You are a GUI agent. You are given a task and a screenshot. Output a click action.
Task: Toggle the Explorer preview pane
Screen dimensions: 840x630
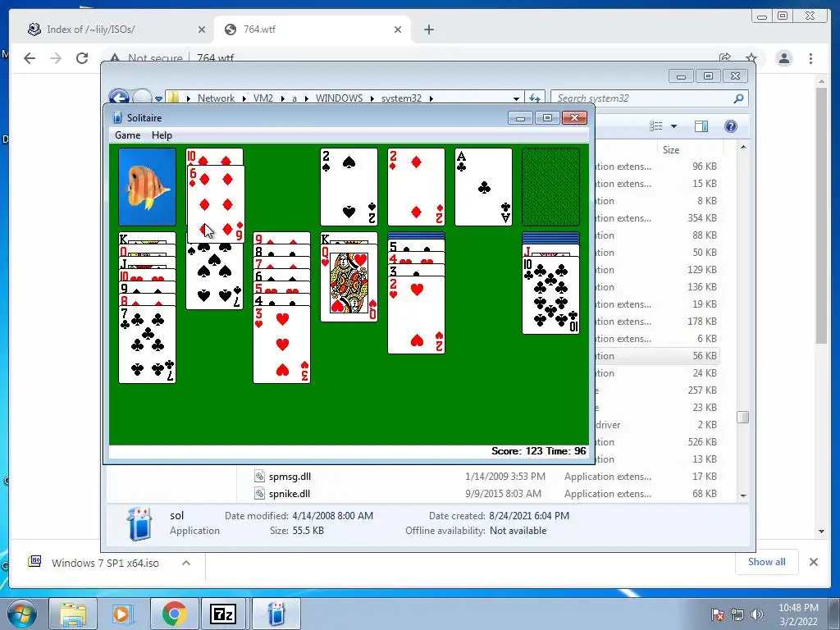tap(701, 126)
